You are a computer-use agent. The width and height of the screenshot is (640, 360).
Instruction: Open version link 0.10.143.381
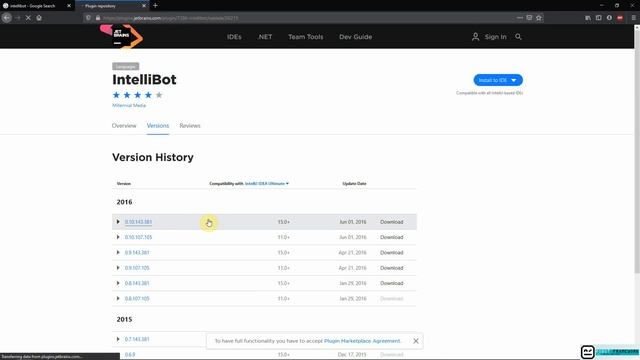(138, 222)
